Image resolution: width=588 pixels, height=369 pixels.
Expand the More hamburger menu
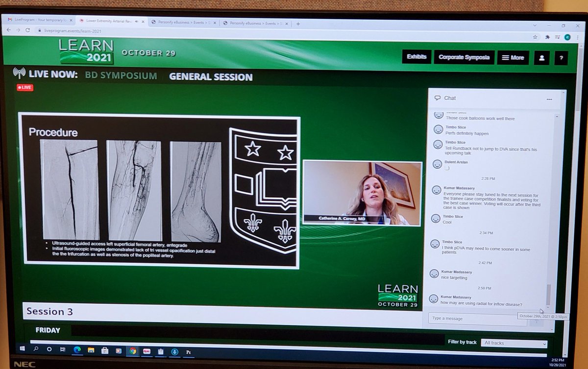[x=513, y=57]
